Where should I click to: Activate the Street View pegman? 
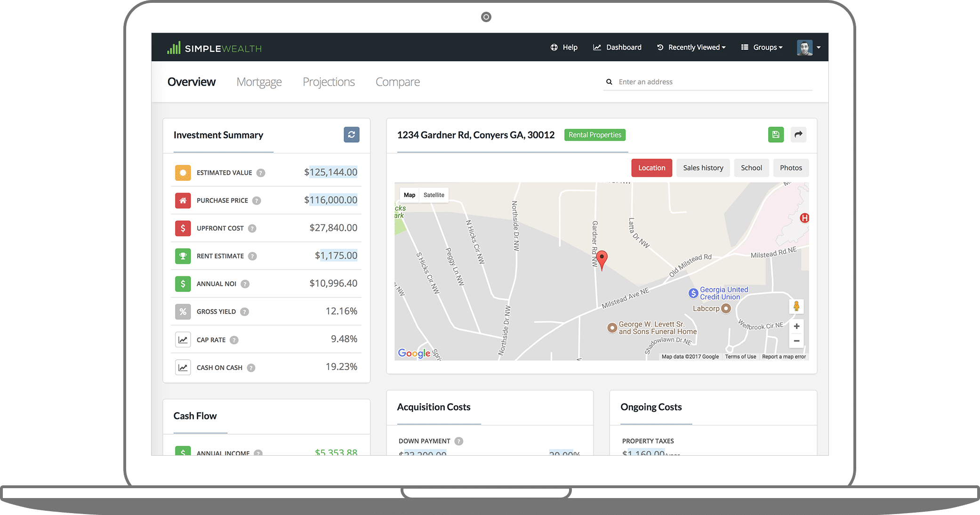[x=796, y=306]
